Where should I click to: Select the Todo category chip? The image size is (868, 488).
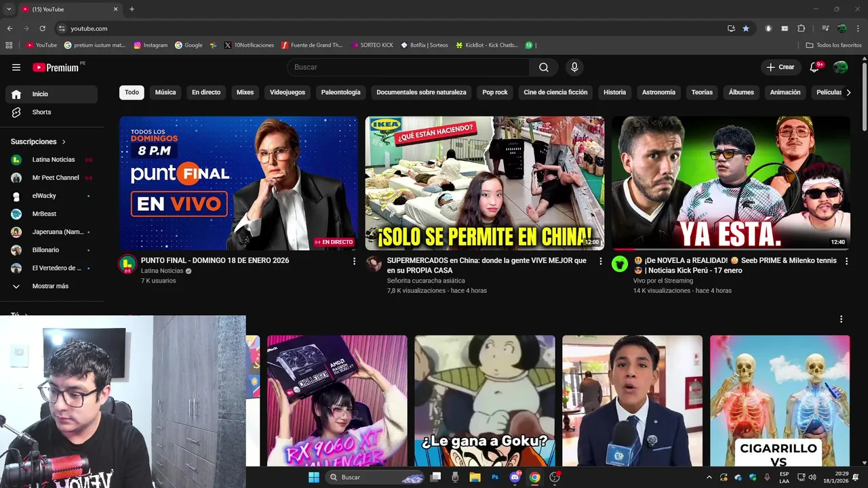[x=132, y=92]
